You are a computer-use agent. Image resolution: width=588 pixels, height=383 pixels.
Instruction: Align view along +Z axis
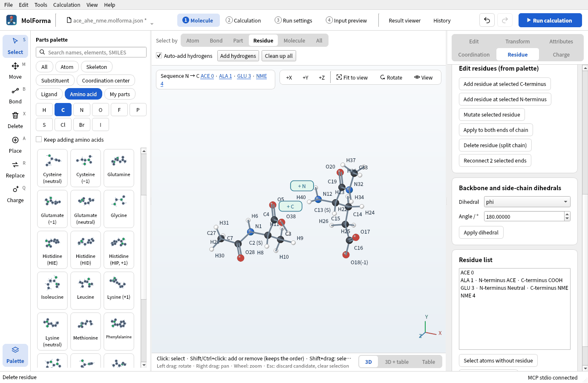(x=322, y=77)
